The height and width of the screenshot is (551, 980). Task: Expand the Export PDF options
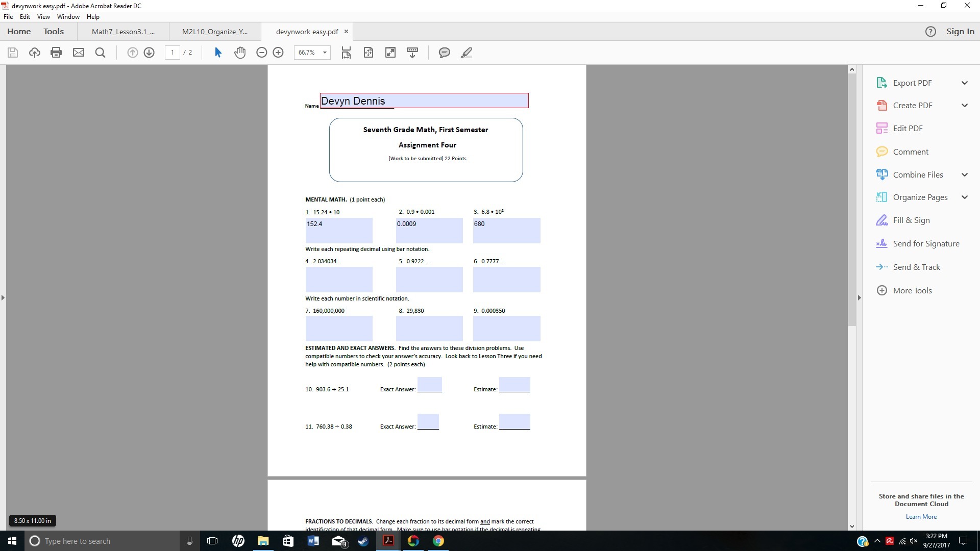pos(964,83)
